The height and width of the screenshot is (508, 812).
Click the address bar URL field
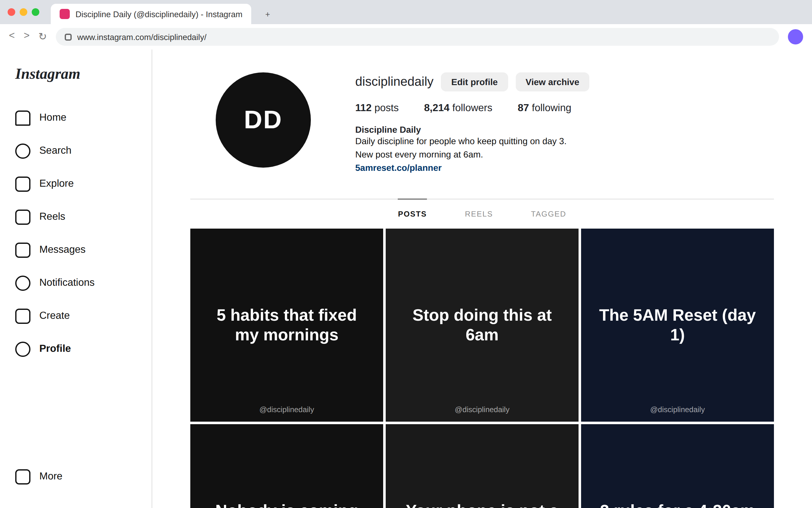[417, 37]
